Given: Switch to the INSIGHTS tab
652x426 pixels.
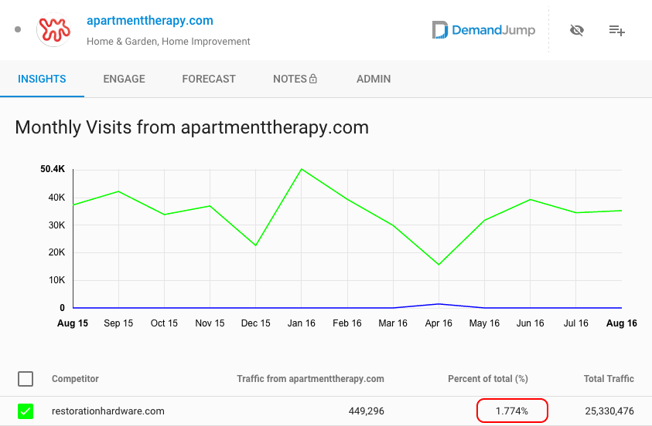Looking at the screenshot, I should [x=42, y=79].
